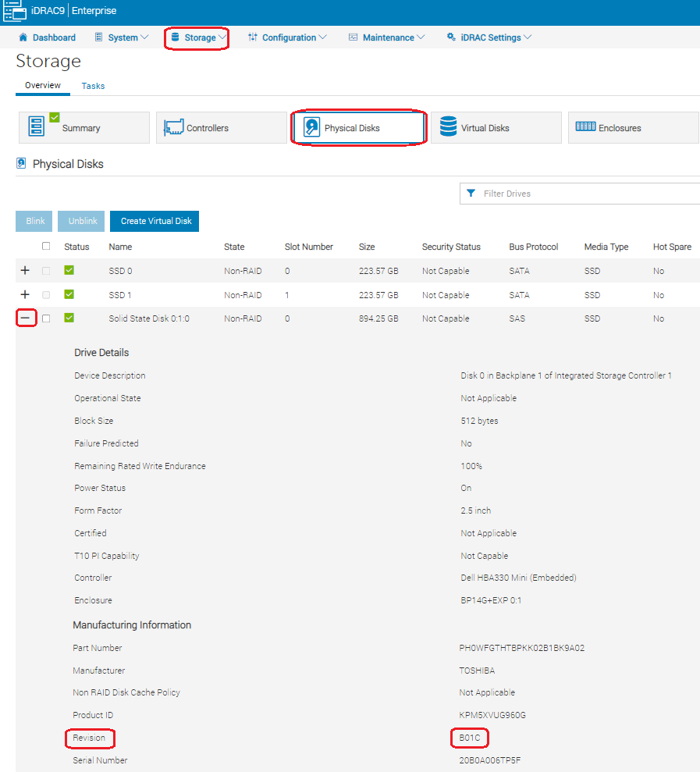Click the SAS bus protocol cell
The image size is (700, 772).
[517, 318]
